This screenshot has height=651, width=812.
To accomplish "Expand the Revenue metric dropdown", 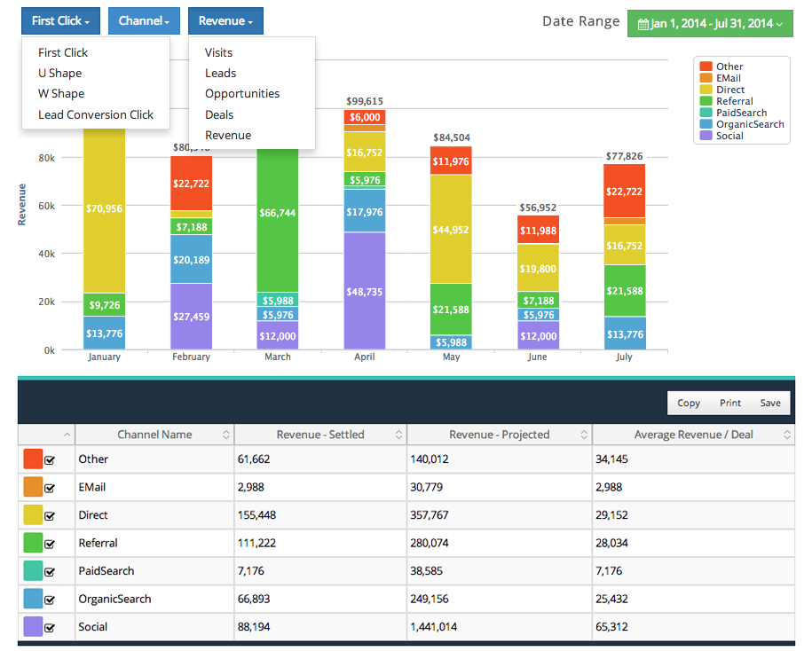I will [225, 20].
